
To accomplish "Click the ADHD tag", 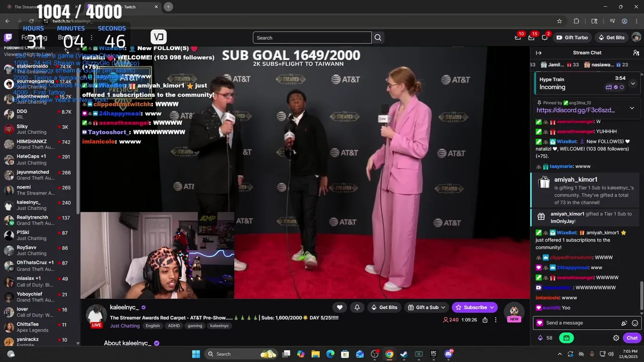I will click(x=174, y=326).
